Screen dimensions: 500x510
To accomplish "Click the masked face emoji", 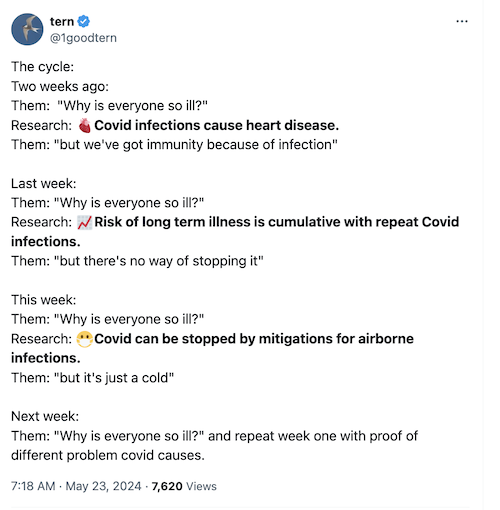I will tap(84, 339).
